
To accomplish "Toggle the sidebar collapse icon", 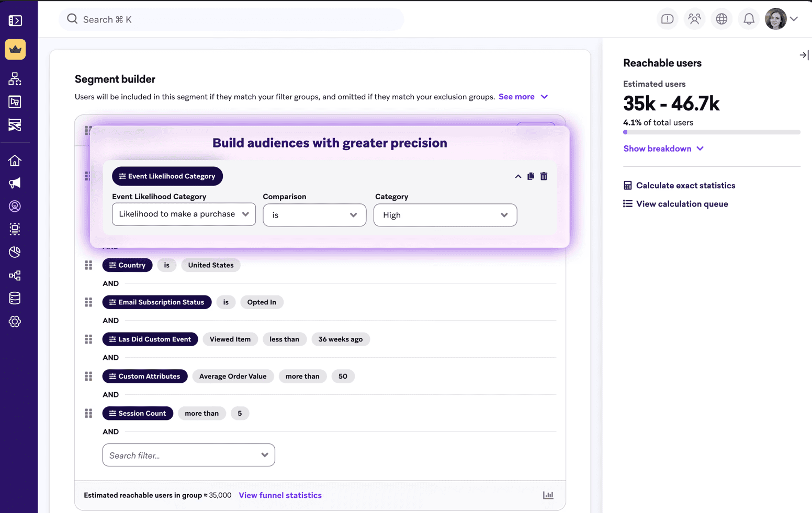I will [x=15, y=20].
